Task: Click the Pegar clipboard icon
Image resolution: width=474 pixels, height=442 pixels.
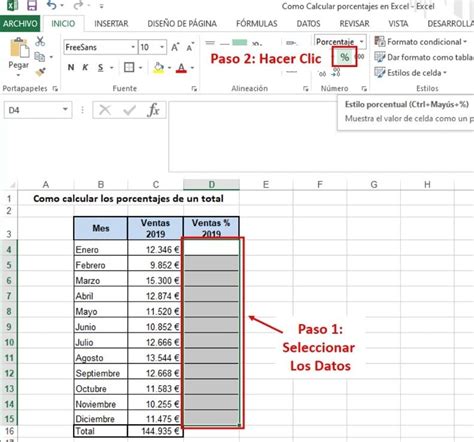Action: pos(20,48)
